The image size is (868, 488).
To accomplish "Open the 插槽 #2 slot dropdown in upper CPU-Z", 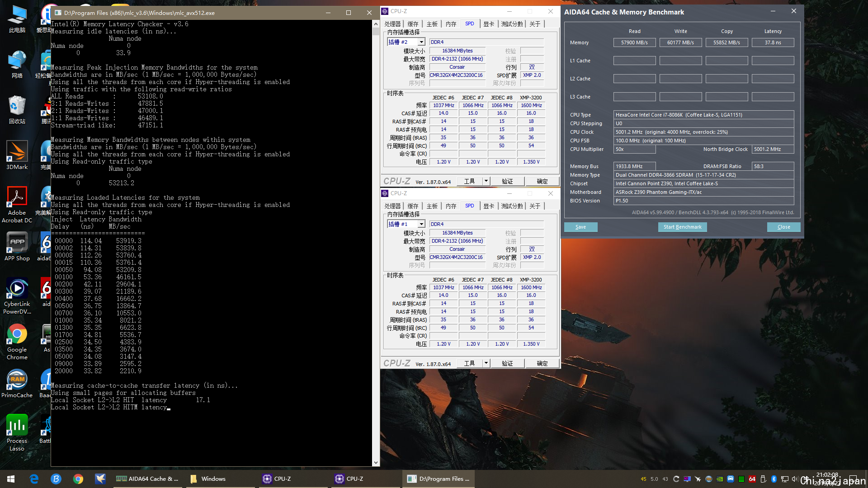I will coord(421,42).
